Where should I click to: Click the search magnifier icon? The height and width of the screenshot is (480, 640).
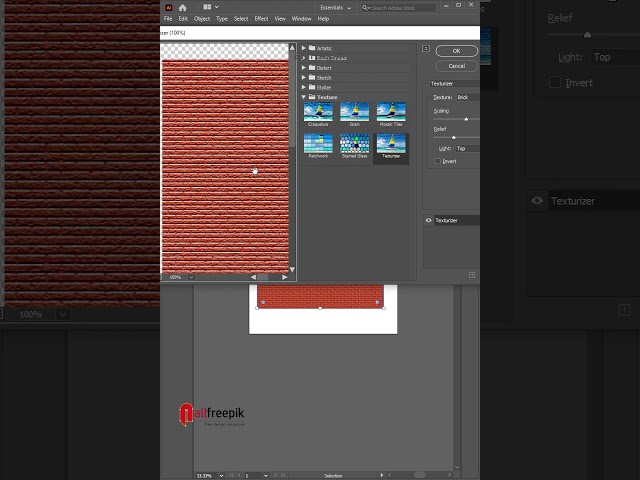click(364, 8)
